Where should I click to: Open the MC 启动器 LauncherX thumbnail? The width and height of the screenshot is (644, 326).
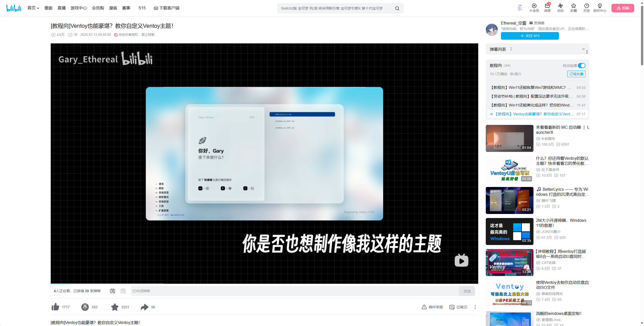(509, 138)
